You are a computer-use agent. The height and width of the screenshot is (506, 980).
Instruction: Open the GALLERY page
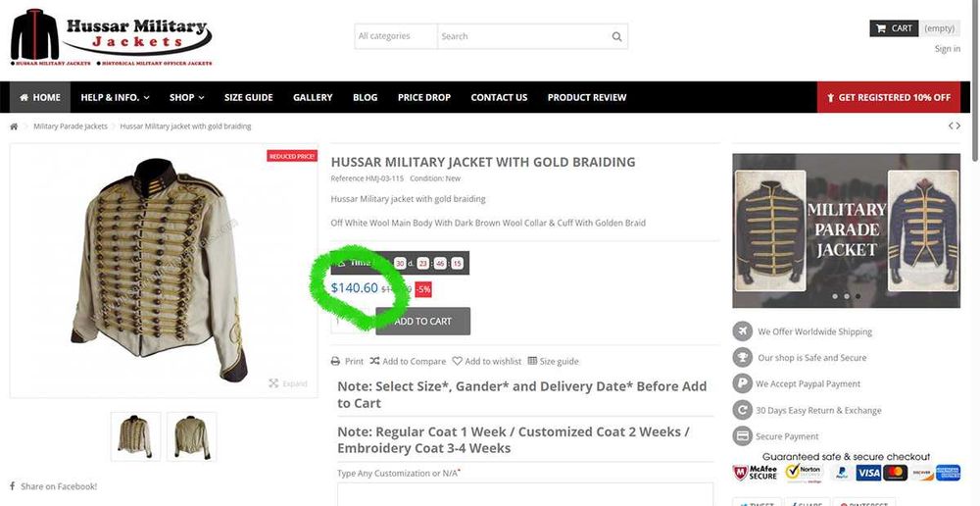[313, 98]
